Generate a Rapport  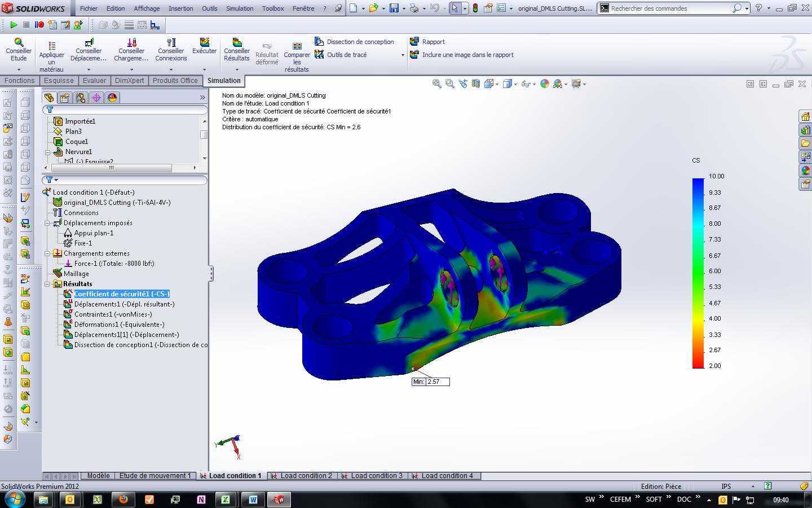[x=427, y=42]
